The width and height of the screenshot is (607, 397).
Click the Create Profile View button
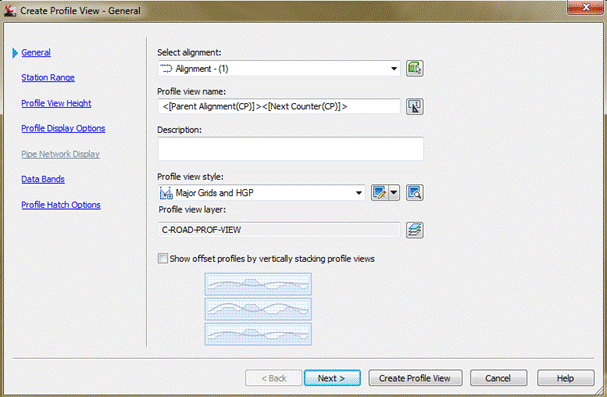tap(415, 378)
